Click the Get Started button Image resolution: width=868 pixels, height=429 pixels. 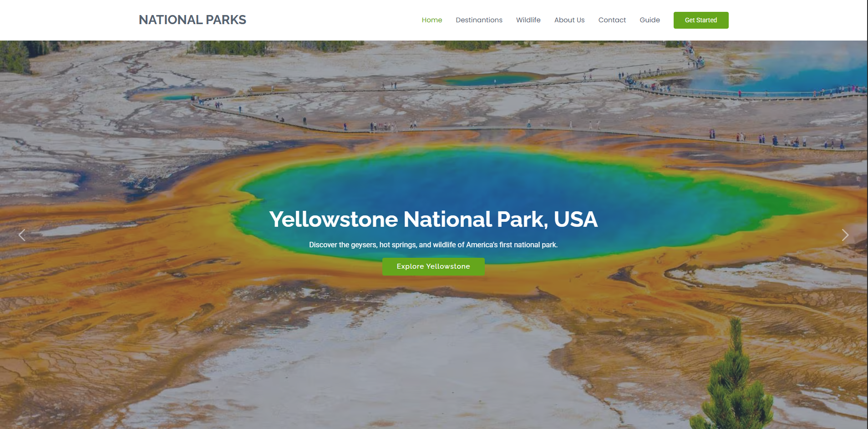(701, 20)
